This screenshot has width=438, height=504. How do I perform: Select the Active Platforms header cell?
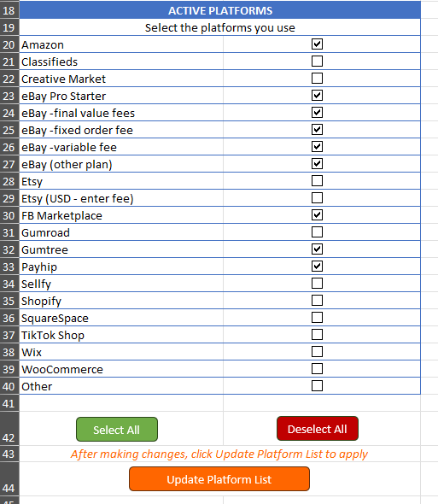(x=219, y=10)
